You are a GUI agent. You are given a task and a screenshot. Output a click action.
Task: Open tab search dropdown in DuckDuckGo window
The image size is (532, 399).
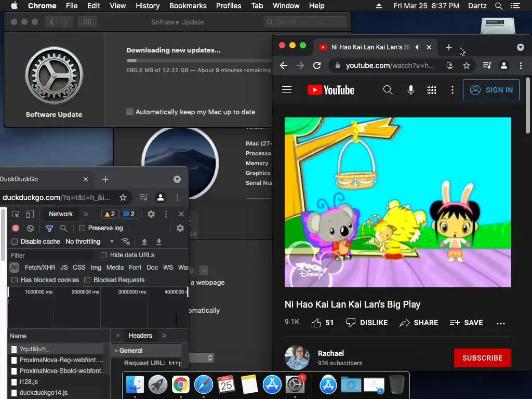177,179
